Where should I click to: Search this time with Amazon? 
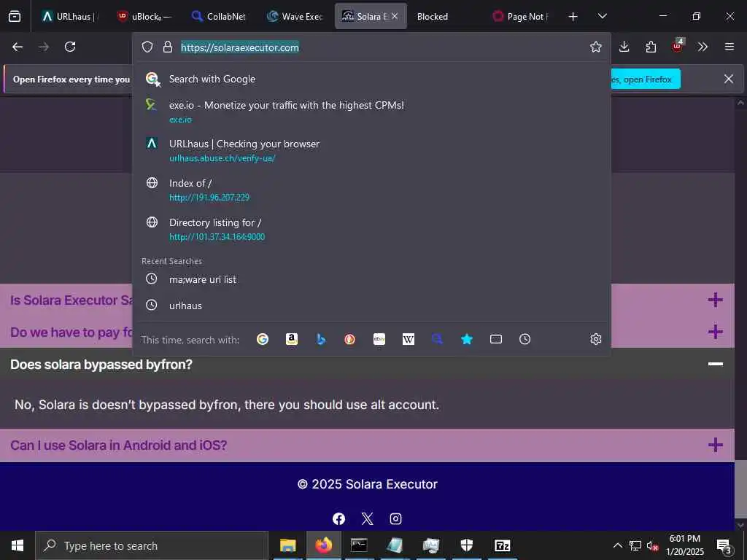pos(292,339)
